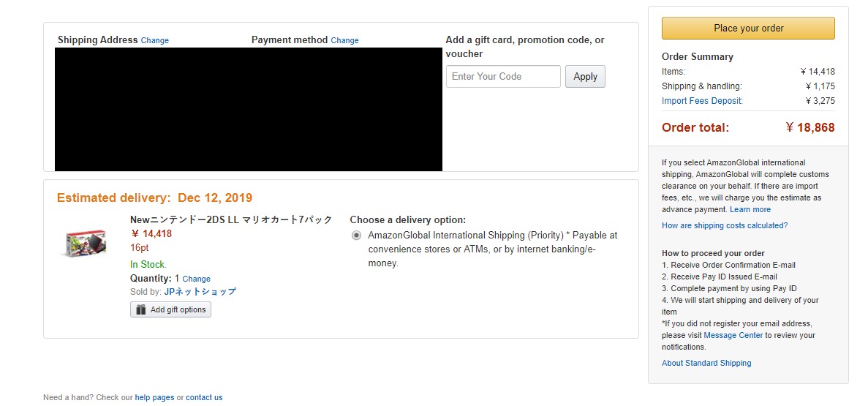The image size is (868, 406).
Task: Change the payment method
Action: (345, 40)
